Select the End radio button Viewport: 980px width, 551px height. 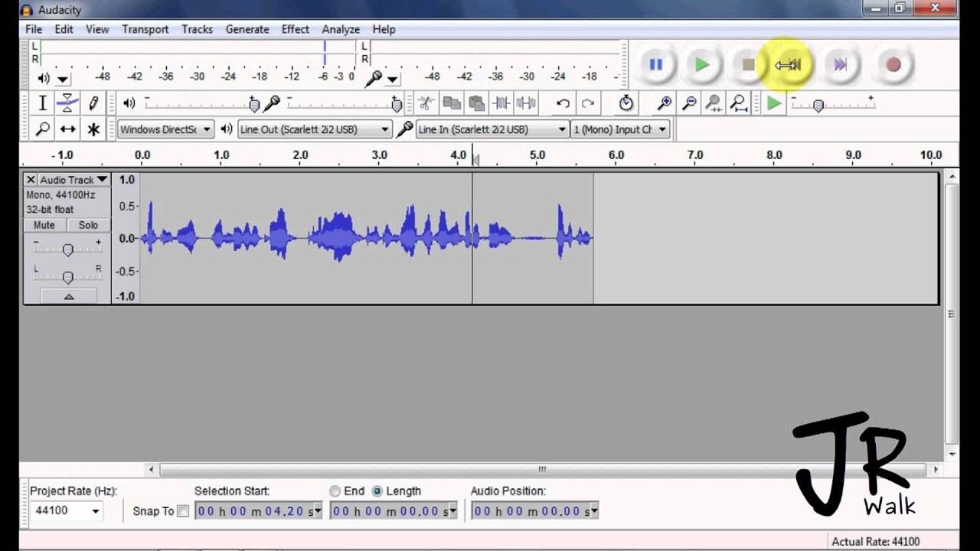pos(335,491)
